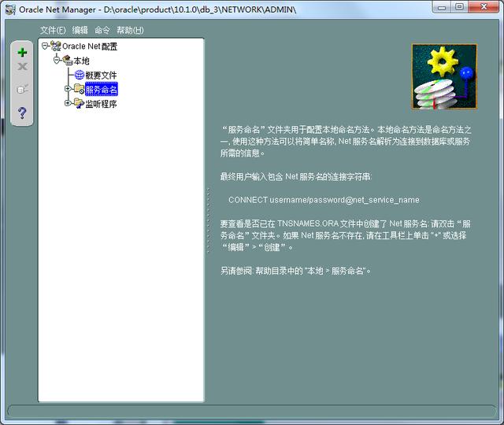Select the highlighted 服务命名 item
The width and height of the screenshot is (504, 425).
click(x=102, y=89)
